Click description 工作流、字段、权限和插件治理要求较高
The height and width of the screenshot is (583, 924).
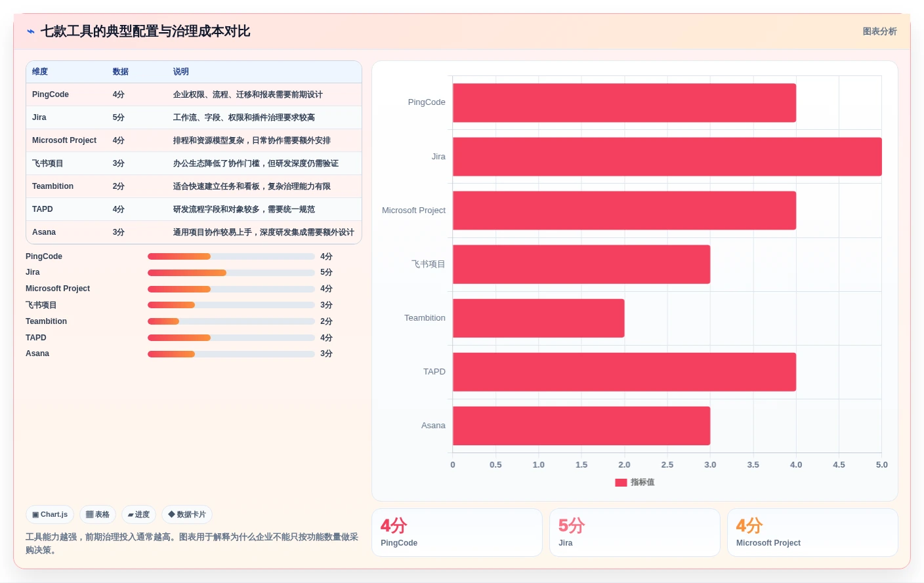(x=244, y=117)
